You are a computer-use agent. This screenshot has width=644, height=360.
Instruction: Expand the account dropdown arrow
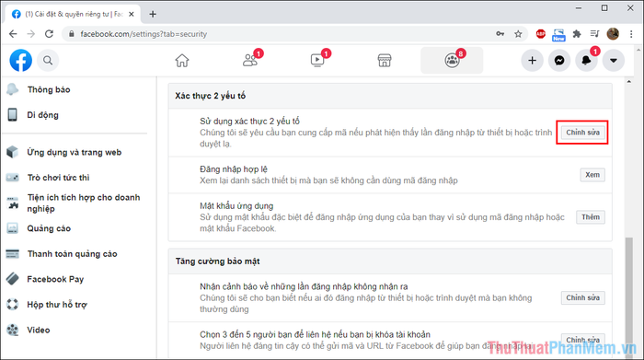[614, 61]
